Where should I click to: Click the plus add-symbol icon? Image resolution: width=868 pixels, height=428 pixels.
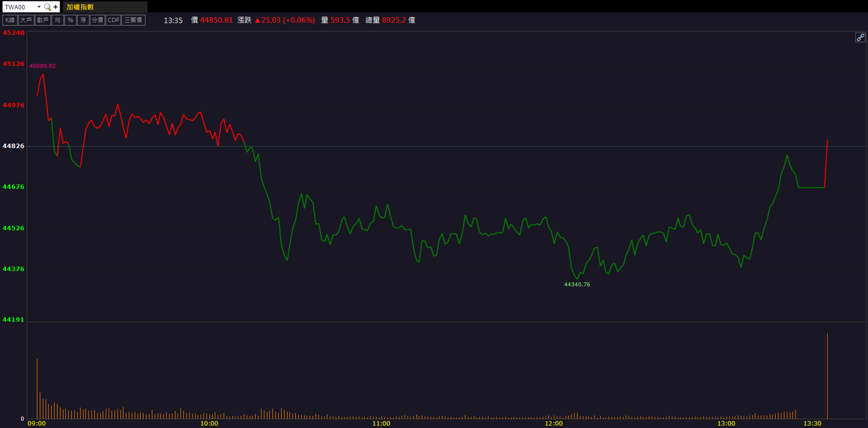56,7
